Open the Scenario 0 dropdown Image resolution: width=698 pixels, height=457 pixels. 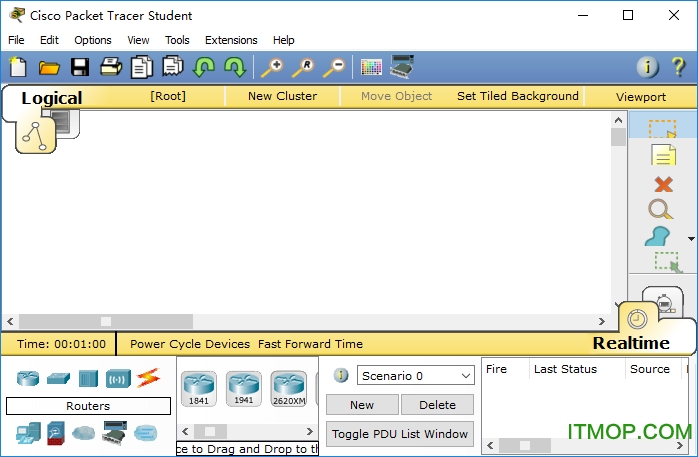416,376
